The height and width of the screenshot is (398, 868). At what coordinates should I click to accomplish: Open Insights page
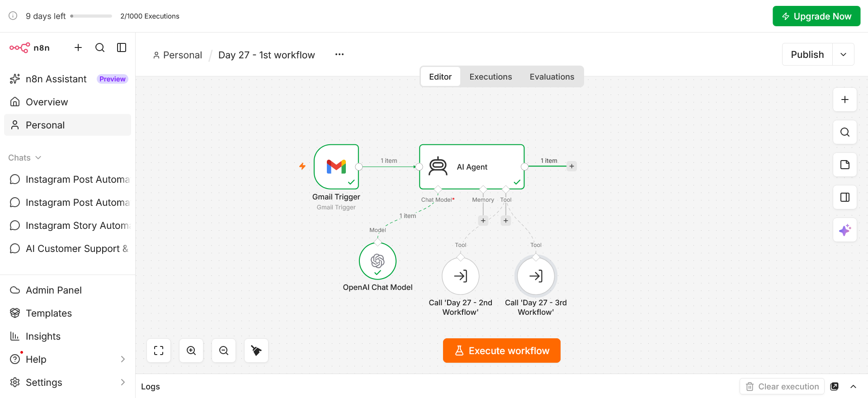[x=68, y=336]
